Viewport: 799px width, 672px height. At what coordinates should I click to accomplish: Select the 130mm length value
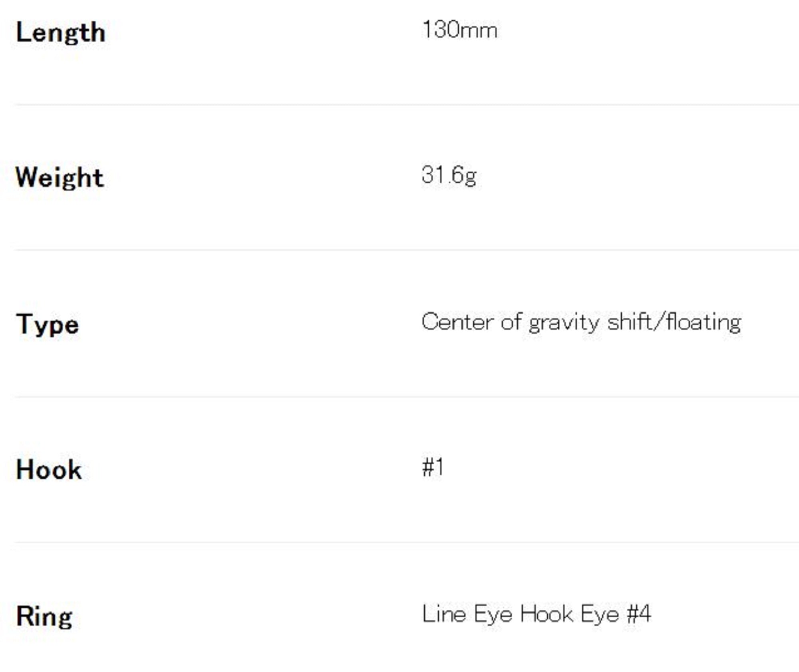point(459,30)
